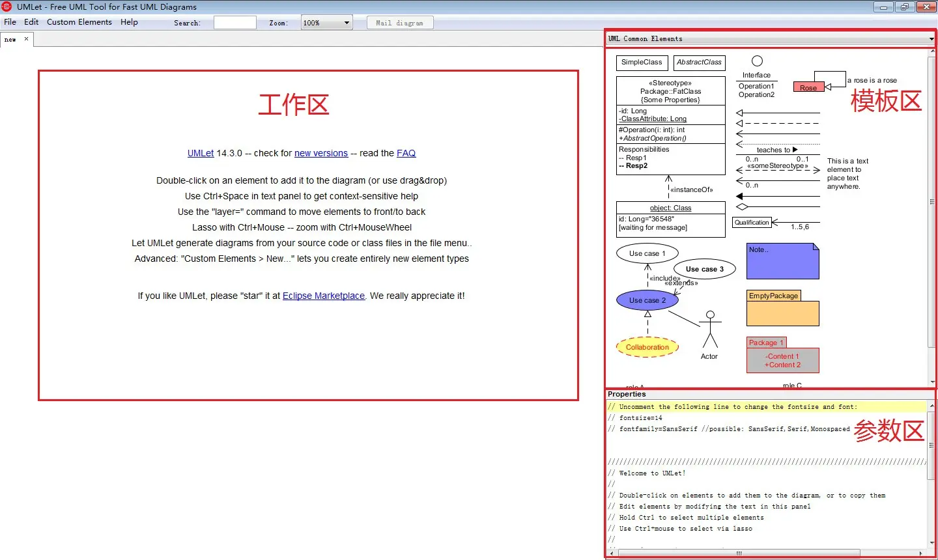Select the orange EmptyPackage element
Image resolution: width=938 pixels, height=560 pixels.
782,308
